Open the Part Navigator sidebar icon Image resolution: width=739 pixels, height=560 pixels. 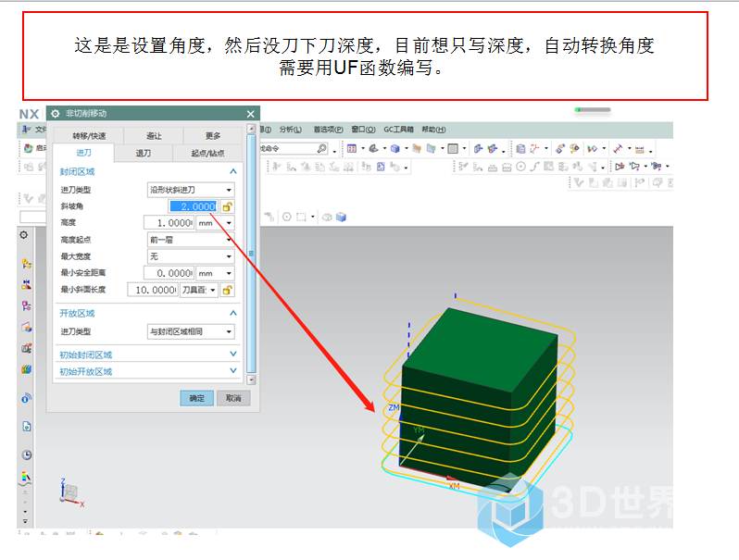tap(26, 306)
